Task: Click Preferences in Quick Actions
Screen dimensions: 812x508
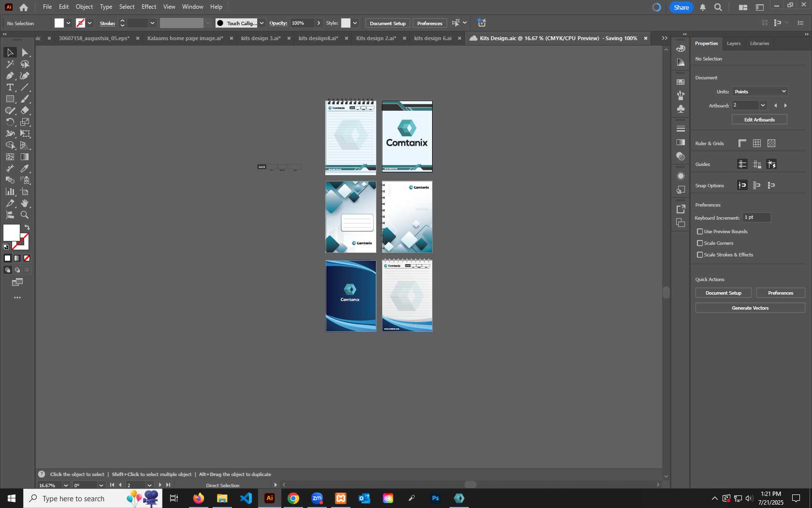Action: click(x=781, y=293)
